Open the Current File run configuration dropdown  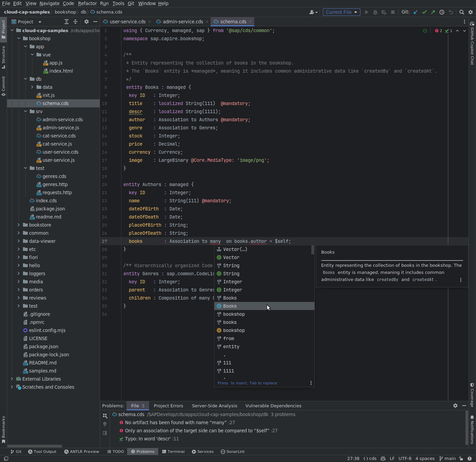tap(341, 12)
